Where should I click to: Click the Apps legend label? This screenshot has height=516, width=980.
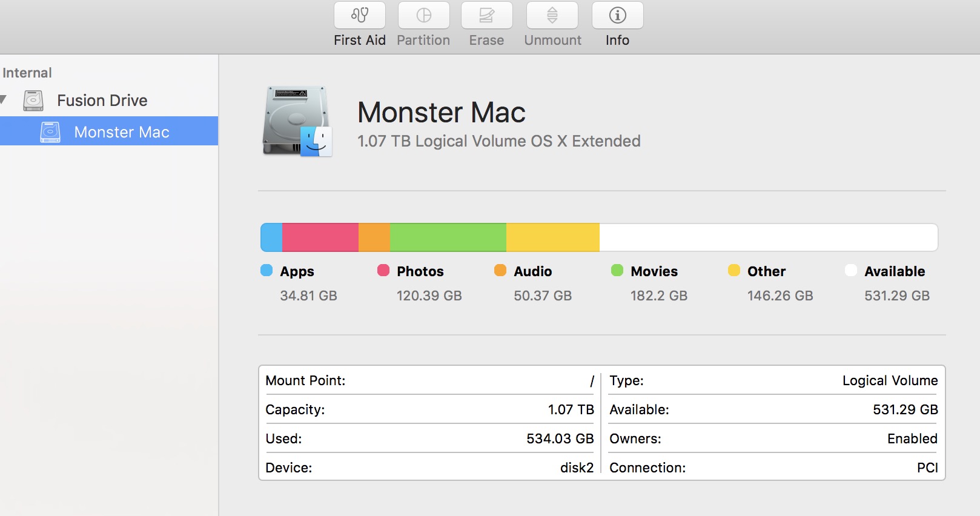point(297,272)
